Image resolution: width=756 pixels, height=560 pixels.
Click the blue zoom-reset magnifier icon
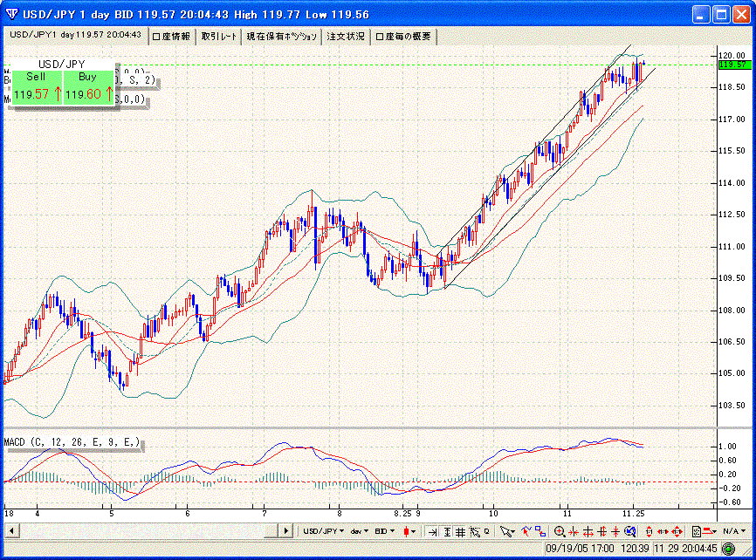point(629,530)
